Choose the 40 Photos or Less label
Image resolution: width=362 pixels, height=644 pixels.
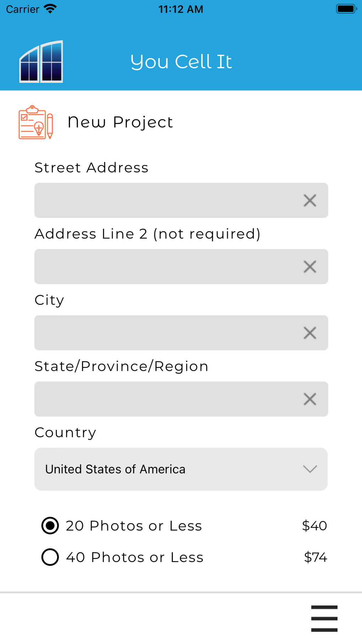(135, 557)
